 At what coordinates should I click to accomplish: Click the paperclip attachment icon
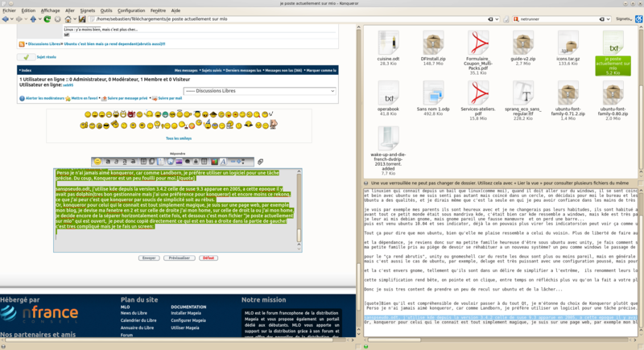pos(260,162)
